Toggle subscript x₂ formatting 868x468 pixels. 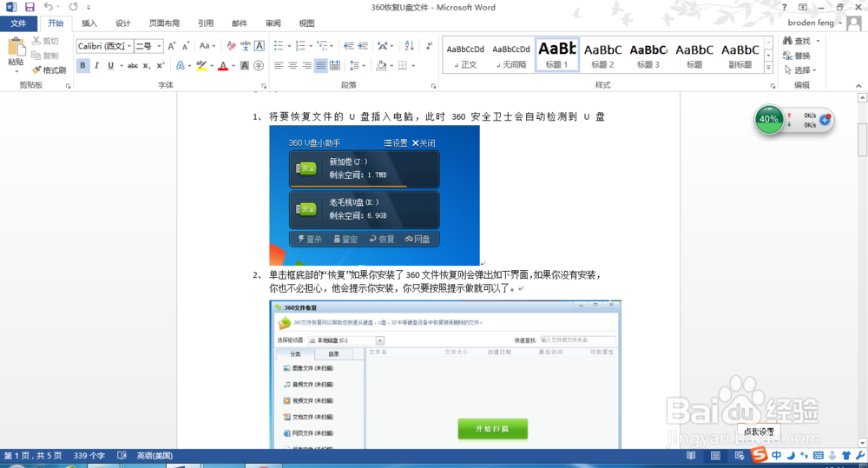(x=147, y=65)
